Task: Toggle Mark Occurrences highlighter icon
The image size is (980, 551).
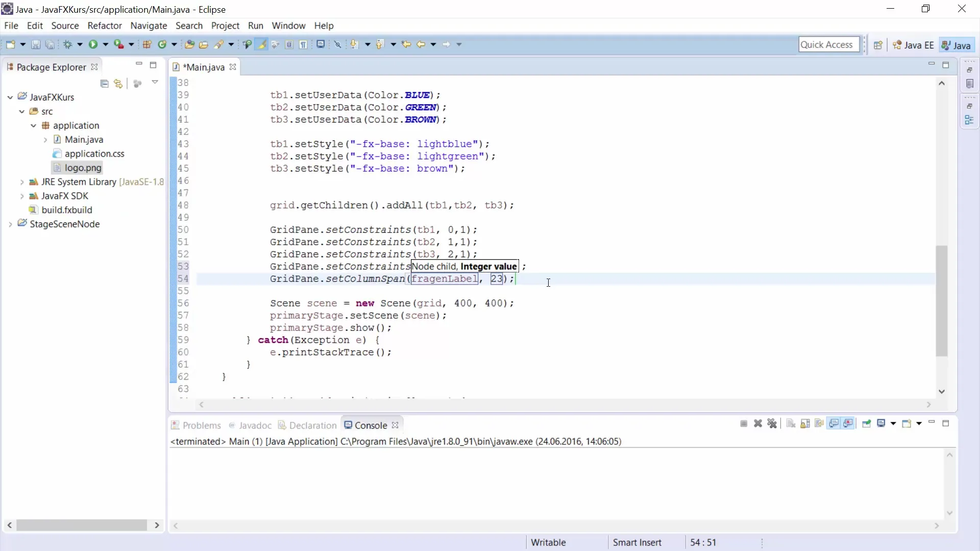Action: (262, 44)
